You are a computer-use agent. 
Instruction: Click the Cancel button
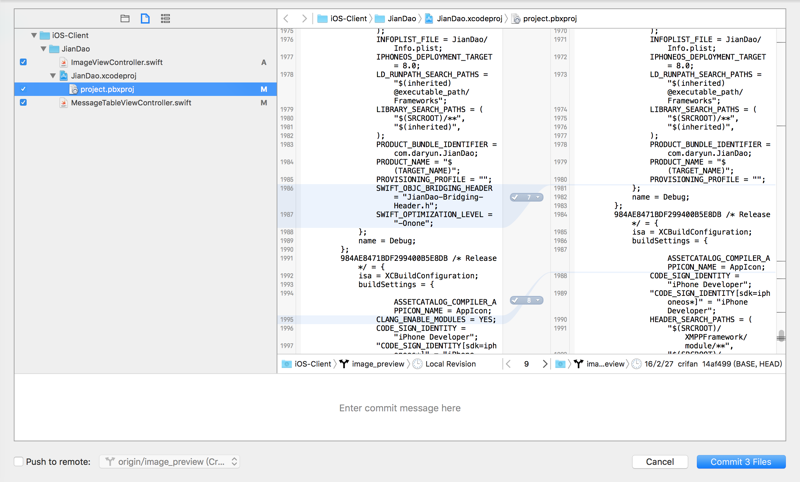[660, 462]
